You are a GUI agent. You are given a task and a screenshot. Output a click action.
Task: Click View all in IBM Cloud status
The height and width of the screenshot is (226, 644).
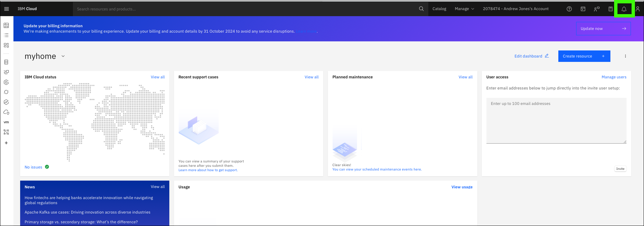pyautogui.click(x=158, y=77)
